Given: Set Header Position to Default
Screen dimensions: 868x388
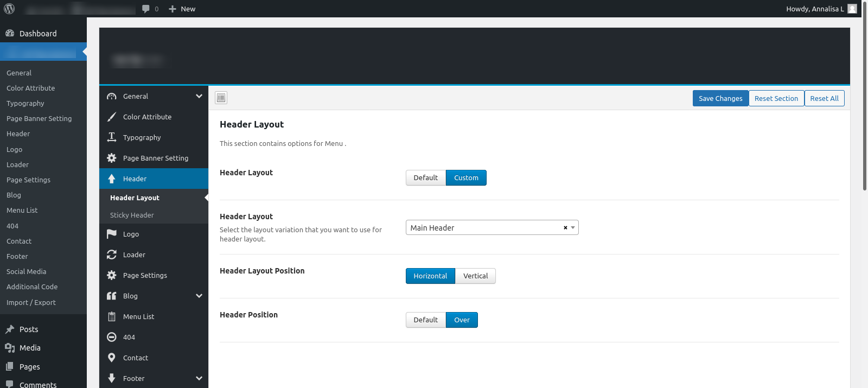Looking at the screenshot, I should coord(426,320).
